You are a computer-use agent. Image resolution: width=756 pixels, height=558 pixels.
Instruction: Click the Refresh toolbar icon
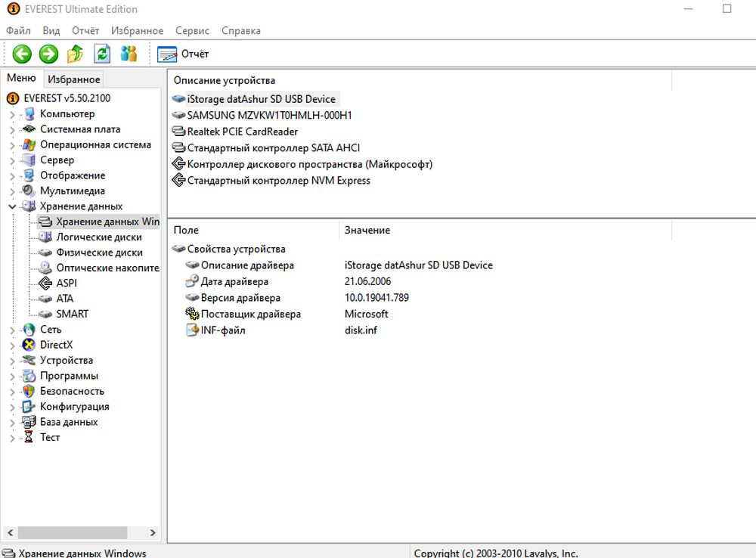101,54
